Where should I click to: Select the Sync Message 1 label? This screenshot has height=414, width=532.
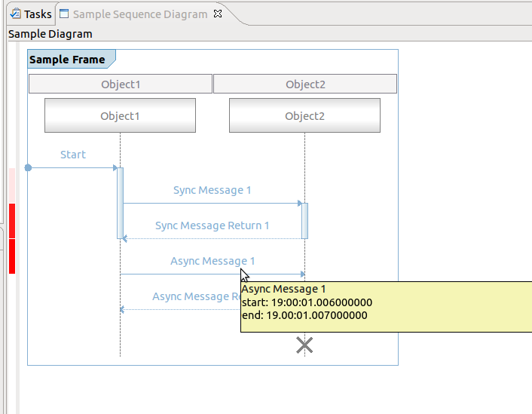coord(212,190)
